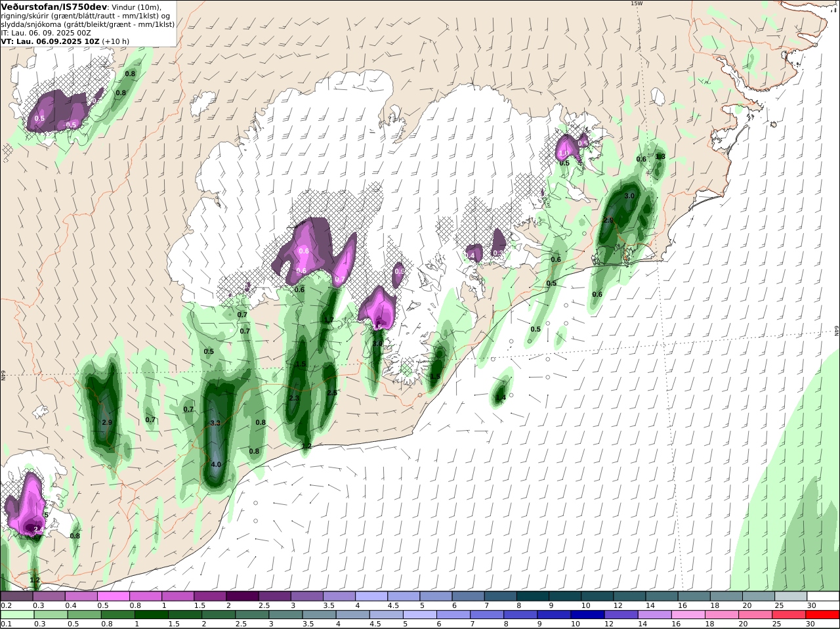Click the '15W' longitude label at top
Screen dimensions: 840x629
636,3
